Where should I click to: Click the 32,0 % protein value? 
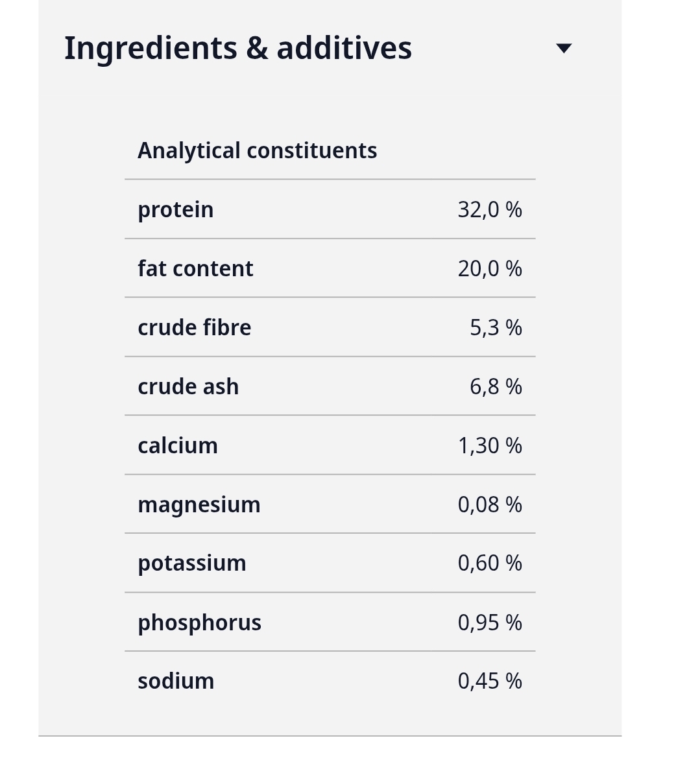point(490,209)
